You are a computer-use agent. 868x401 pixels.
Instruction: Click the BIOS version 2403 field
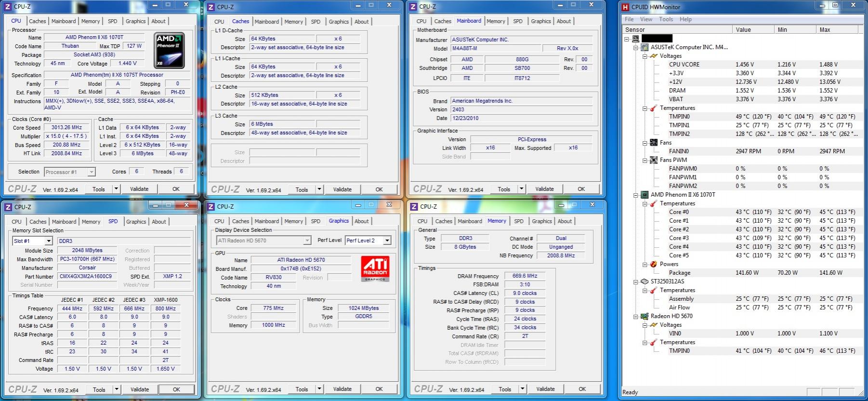[x=522, y=109]
